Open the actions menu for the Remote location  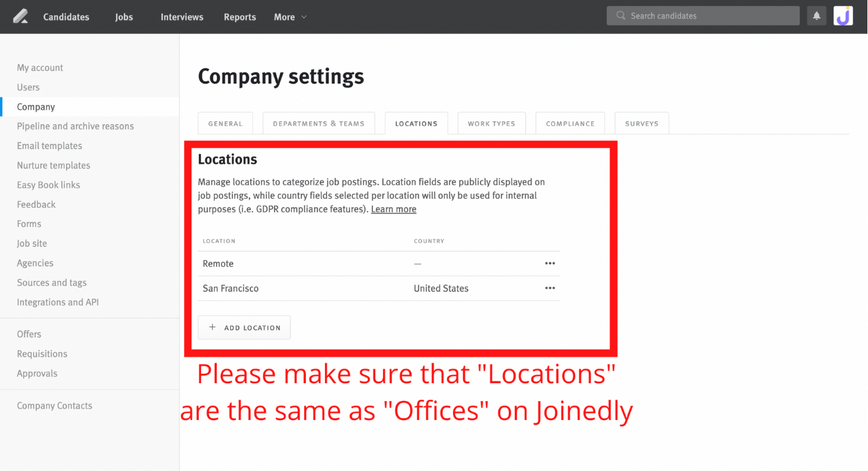click(549, 263)
